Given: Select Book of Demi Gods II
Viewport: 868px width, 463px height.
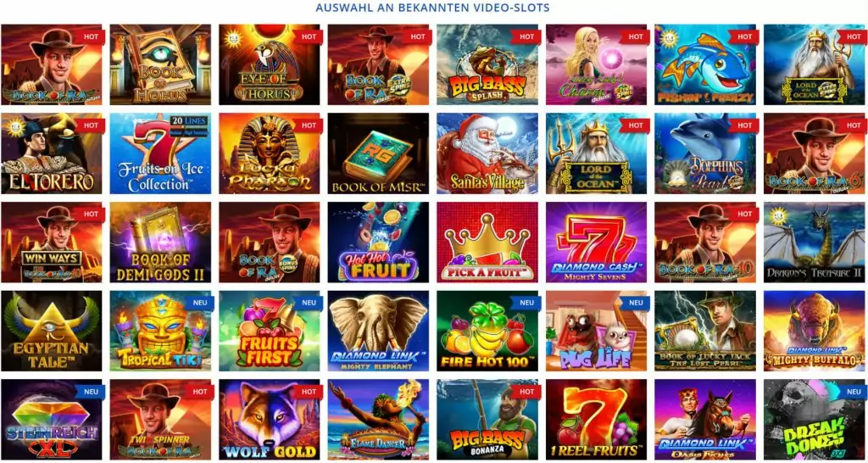Looking at the screenshot, I should 160,242.
